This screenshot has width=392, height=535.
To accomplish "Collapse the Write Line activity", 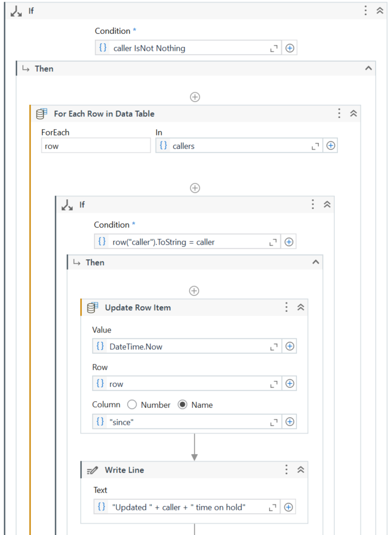I will (x=300, y=469).
